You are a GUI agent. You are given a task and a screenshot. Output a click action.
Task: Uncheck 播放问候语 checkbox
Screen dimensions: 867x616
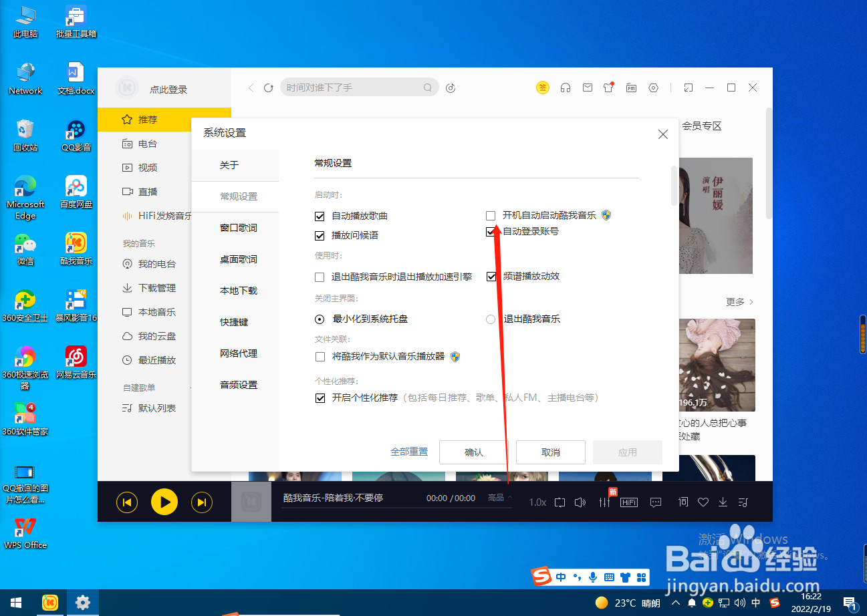(320, 235)
